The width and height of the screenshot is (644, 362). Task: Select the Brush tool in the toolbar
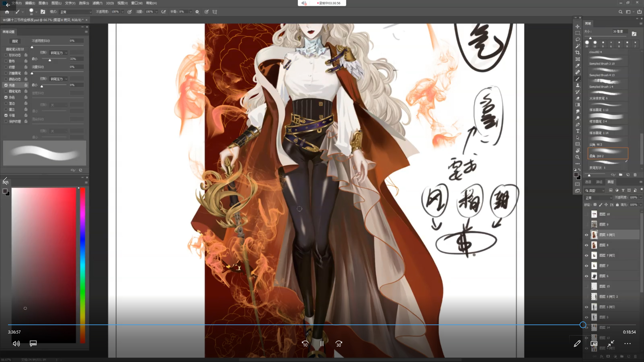tap(578, 79)
